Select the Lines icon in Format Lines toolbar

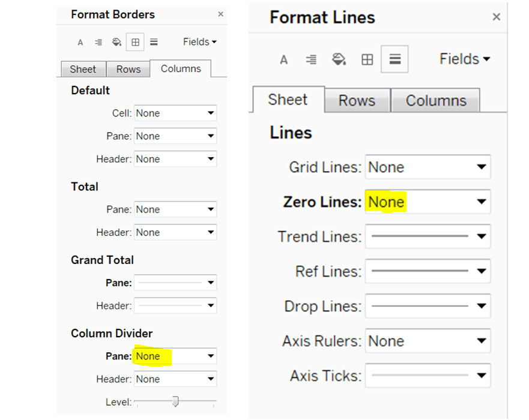pyautogui.click(x=394, y=59)
